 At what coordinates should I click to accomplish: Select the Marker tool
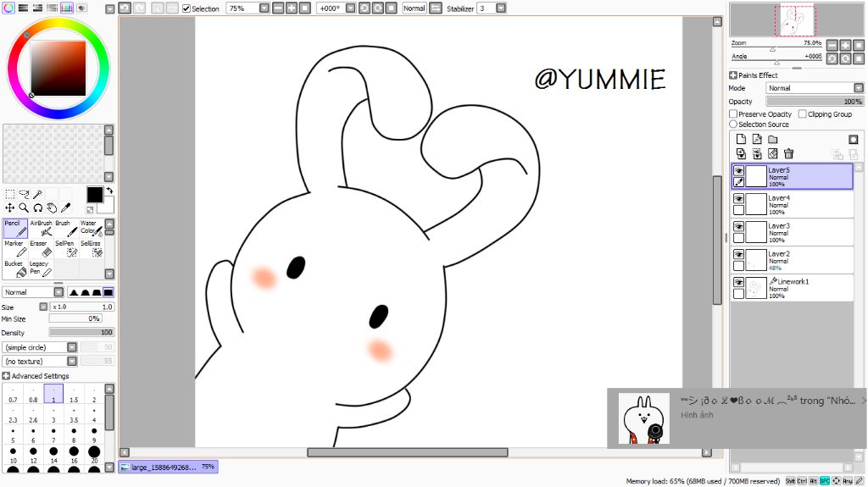pos(15,249)
